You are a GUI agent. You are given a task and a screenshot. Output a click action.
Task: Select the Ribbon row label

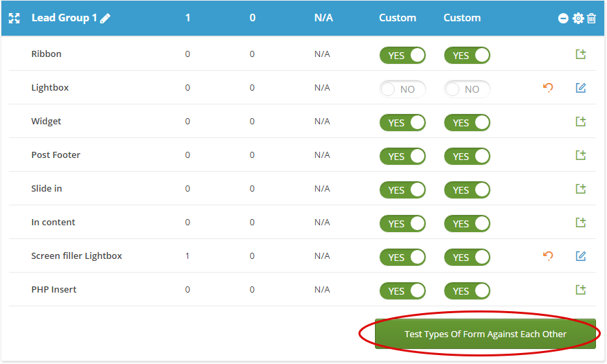click(47, 54)
